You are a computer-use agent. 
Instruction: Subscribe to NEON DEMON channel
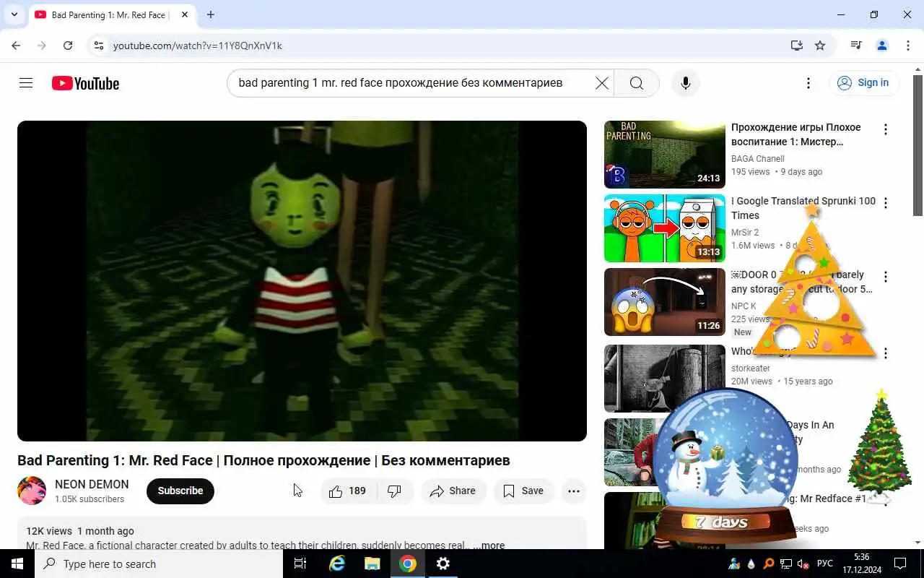(x=180, y=491)
